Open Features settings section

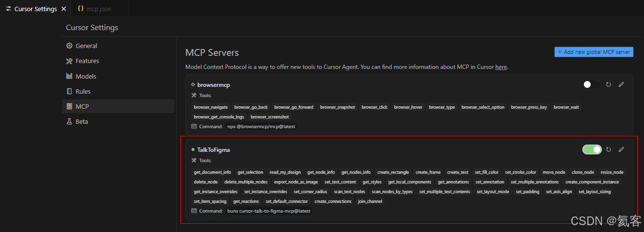tap(118, 61)
